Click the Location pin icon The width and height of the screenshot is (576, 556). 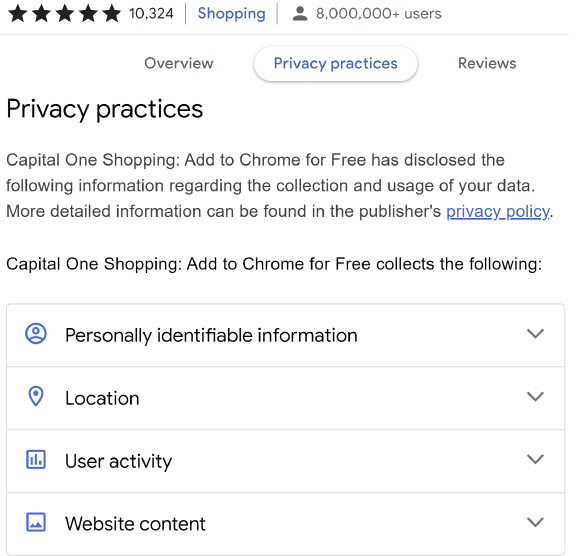click(x=36, y=396)
